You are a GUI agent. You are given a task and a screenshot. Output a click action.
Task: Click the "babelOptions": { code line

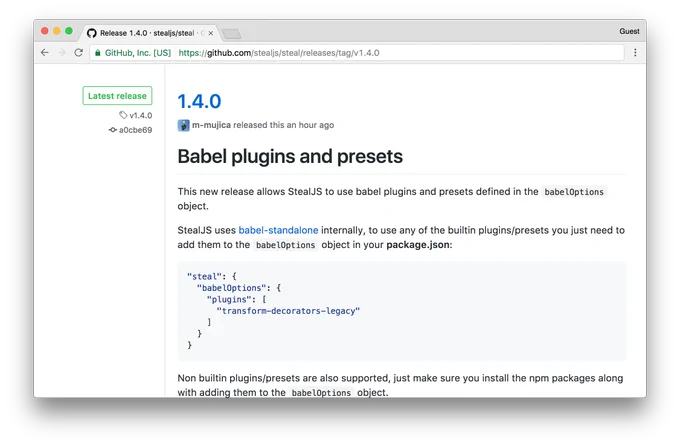pos(239,288)
